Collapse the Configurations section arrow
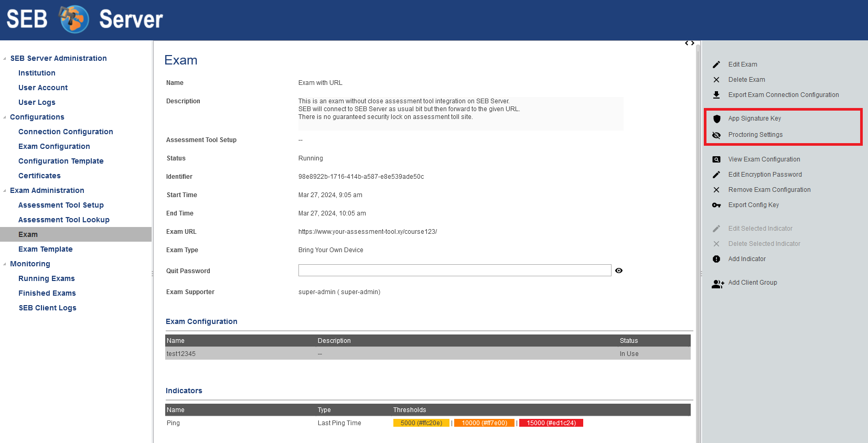 pos(5,117)
